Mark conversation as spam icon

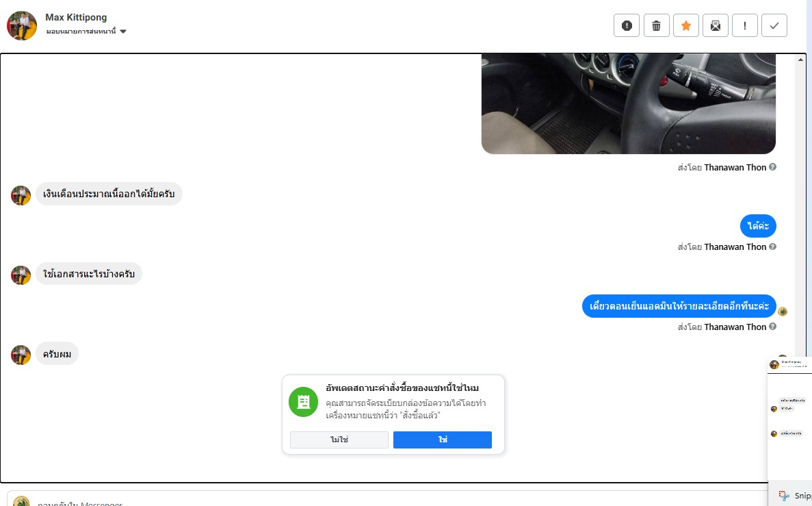[627, 25]
